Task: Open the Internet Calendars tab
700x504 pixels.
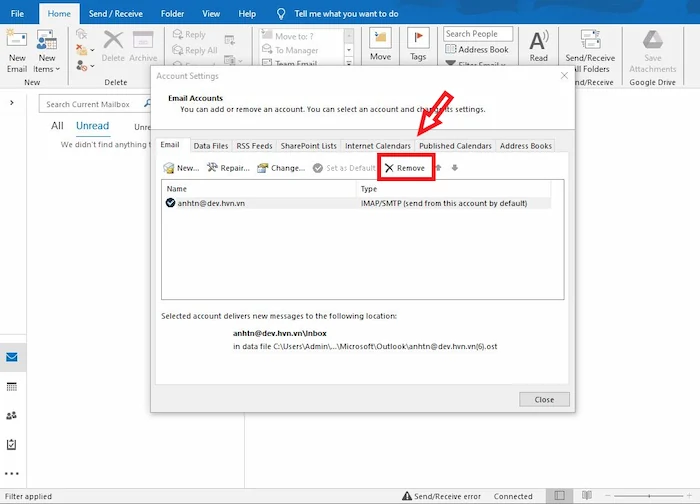Action: click(378, 146)
